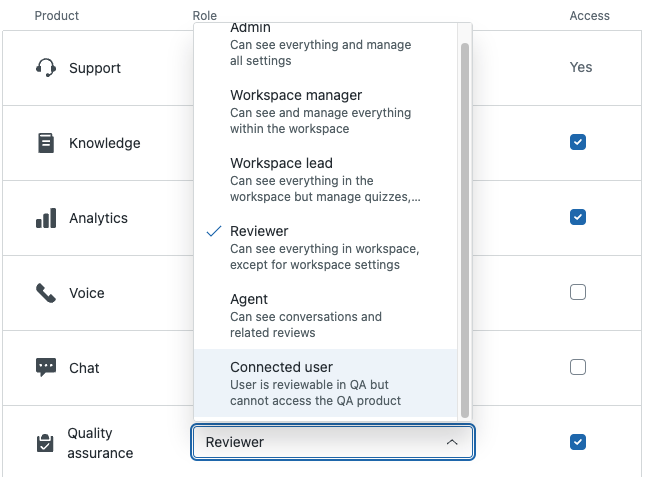
Task: Click the Chat speech bubble icon
Action: [46, 368]
